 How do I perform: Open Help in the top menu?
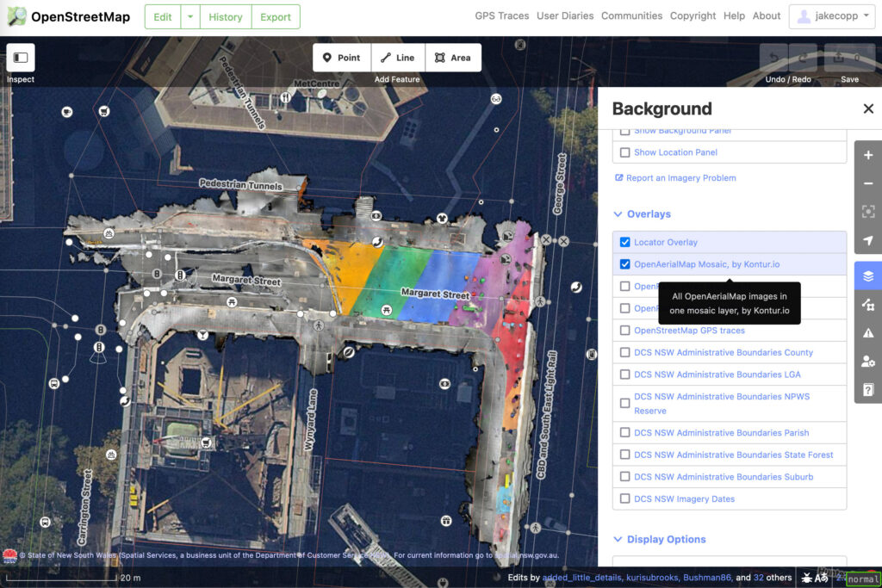click(x=734, y=15)
